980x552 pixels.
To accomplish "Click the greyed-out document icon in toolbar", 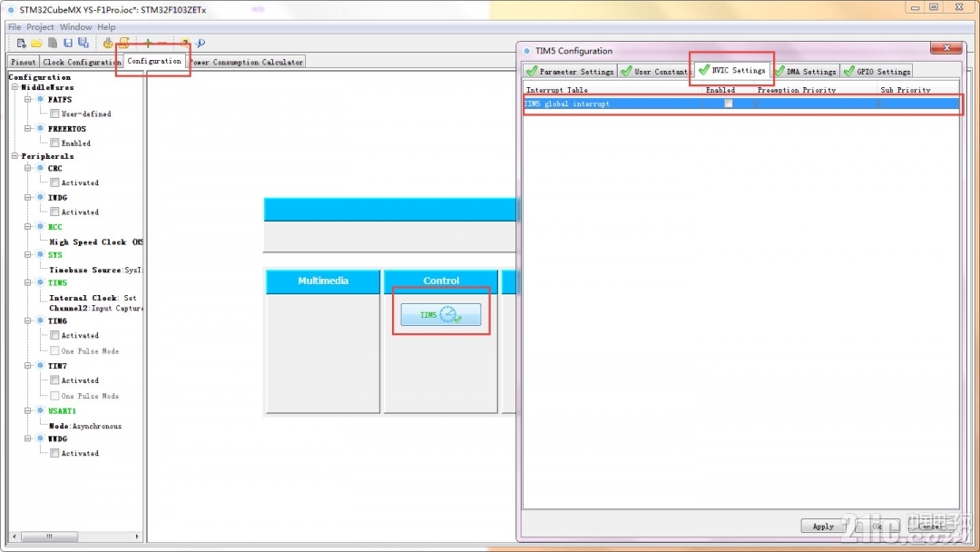I will (x=52, y=44).
